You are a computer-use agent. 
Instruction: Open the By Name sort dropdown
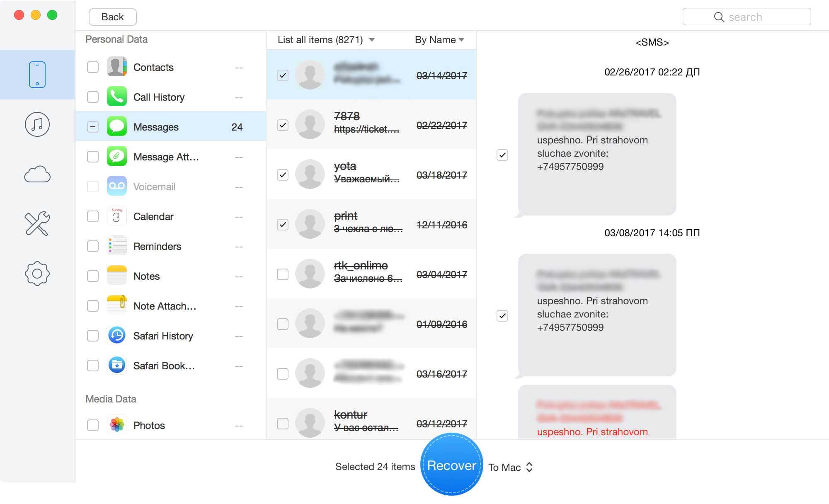[x=443, y=40]
